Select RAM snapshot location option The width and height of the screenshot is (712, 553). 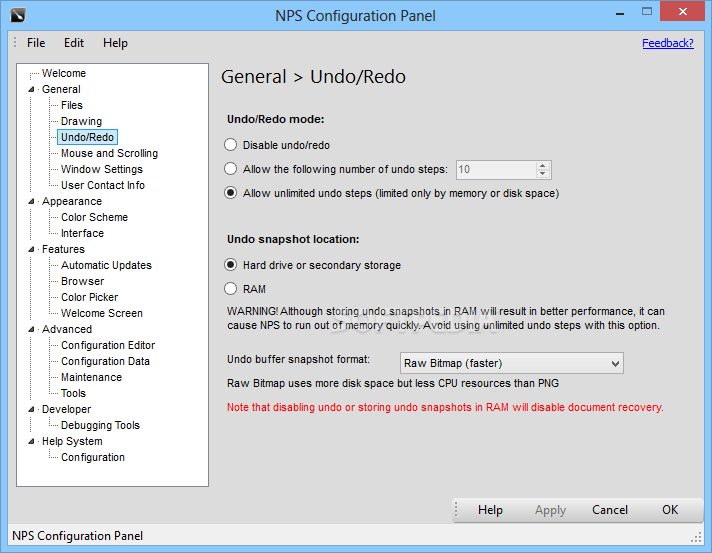[x=231, y=289]
